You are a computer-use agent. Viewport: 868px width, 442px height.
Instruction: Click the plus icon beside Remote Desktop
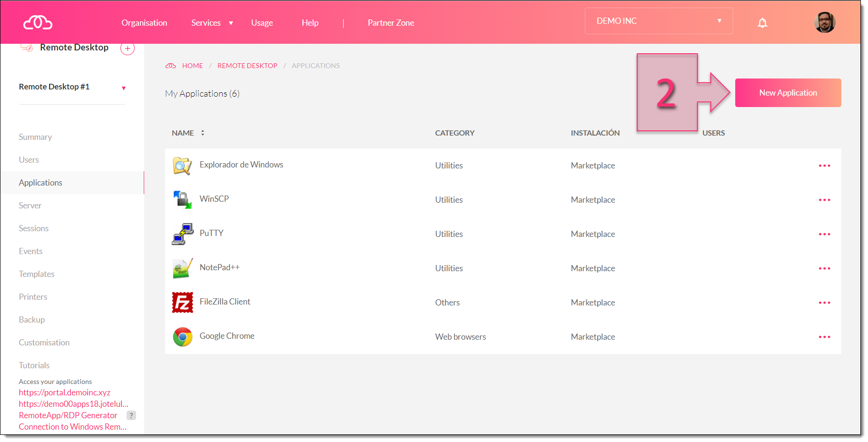pos(127,49)
